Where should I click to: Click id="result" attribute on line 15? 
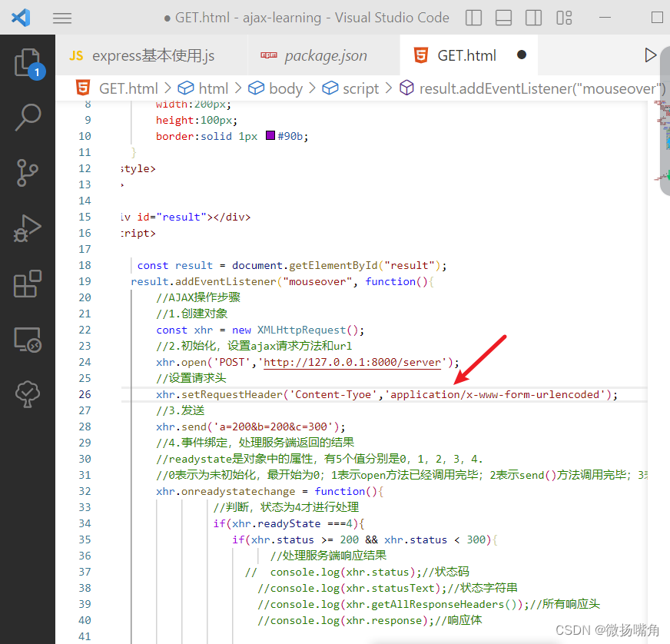(172, 217)
